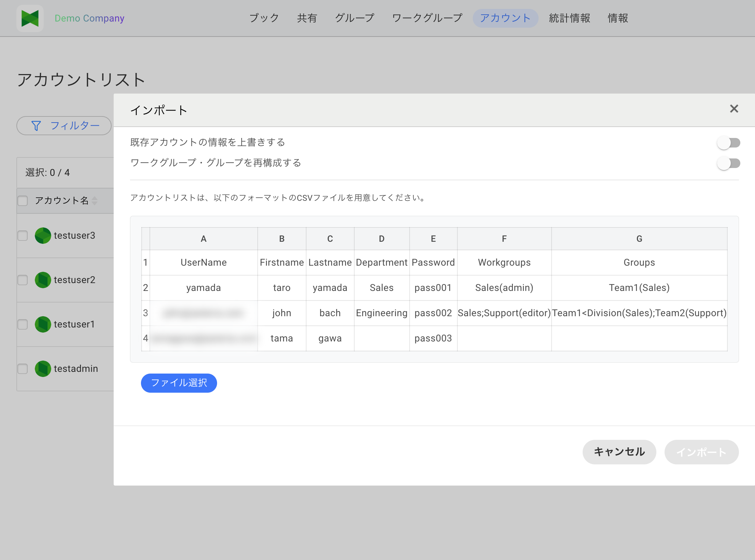Click the bach cell
The image size is (755, 560).
click(x=330, y=313)
